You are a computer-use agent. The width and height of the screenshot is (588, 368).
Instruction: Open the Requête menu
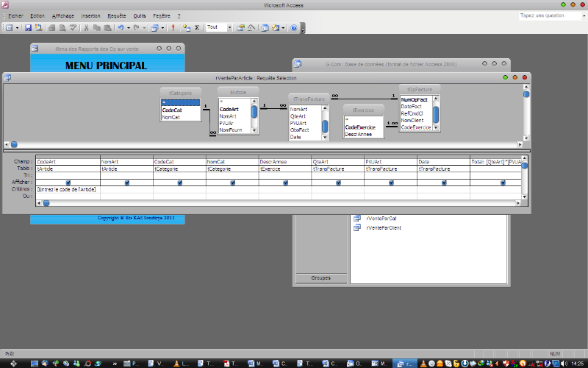[x=116, y=15]
